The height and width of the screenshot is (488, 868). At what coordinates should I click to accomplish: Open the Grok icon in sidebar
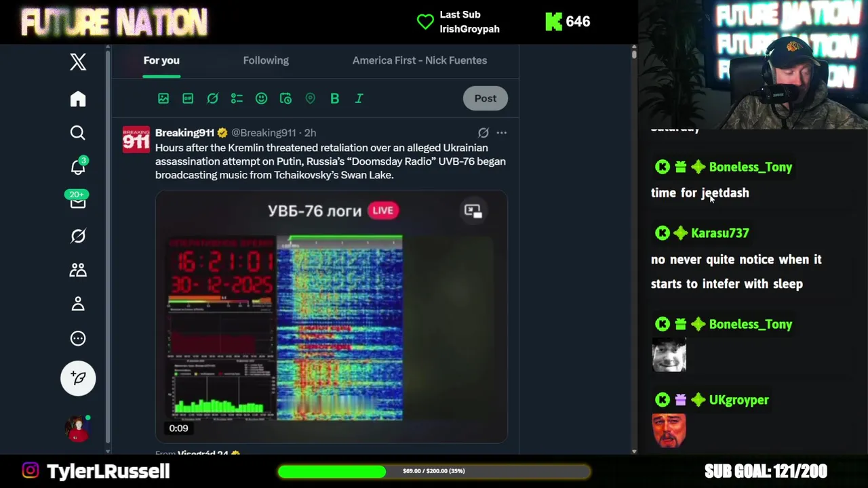point(78,236)
